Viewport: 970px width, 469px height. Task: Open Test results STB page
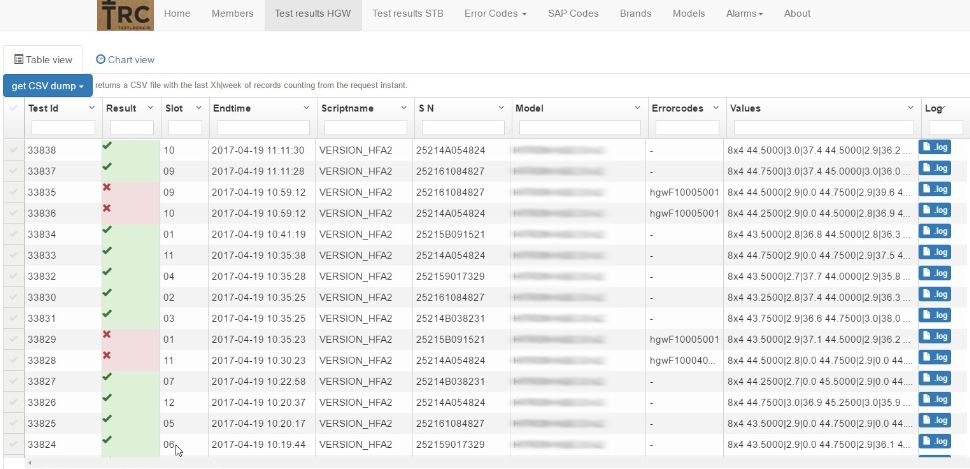point(408,14)
